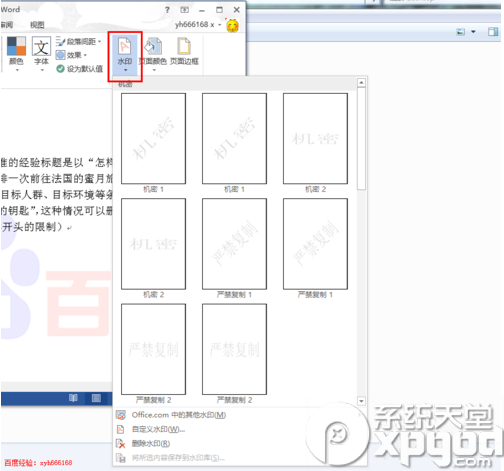
Task: Maximize the Word window
Action: tap(219, 10)
